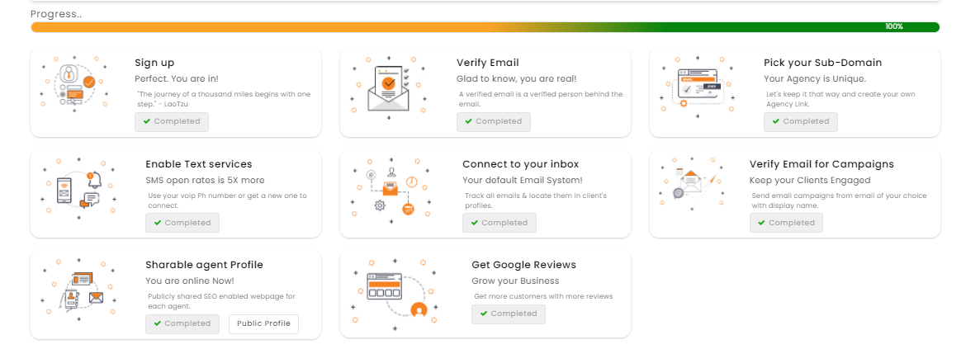This screenshot has width=980, height=349.
Task: Click the Sharable agent Profile illustration
Action: [x=78, y=289]
